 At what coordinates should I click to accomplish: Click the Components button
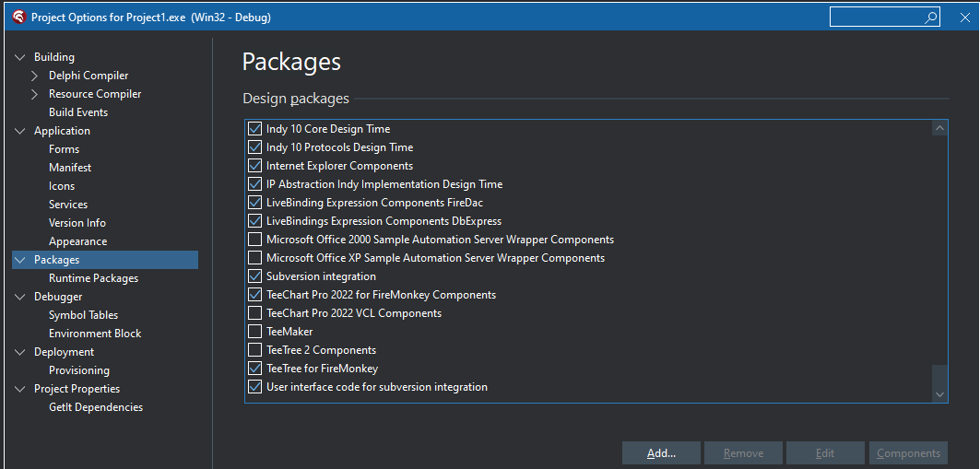(x=908, y=453)
